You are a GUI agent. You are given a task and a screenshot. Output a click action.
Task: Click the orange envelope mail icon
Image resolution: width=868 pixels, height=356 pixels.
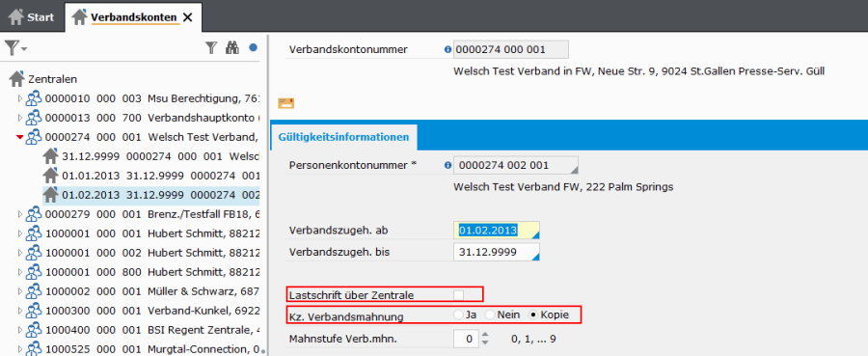tap(286, 102)
